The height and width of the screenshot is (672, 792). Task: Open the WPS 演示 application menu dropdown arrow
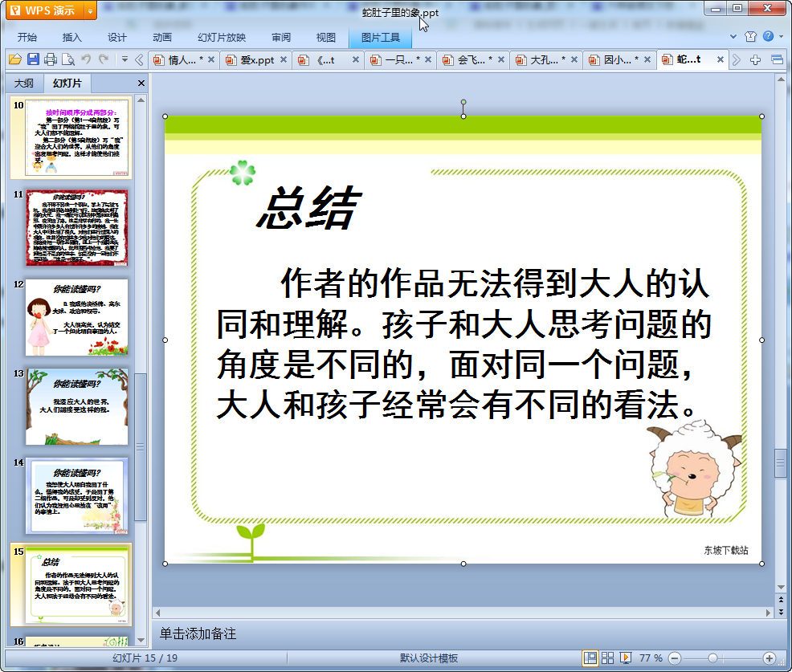[x=90, y=10]
